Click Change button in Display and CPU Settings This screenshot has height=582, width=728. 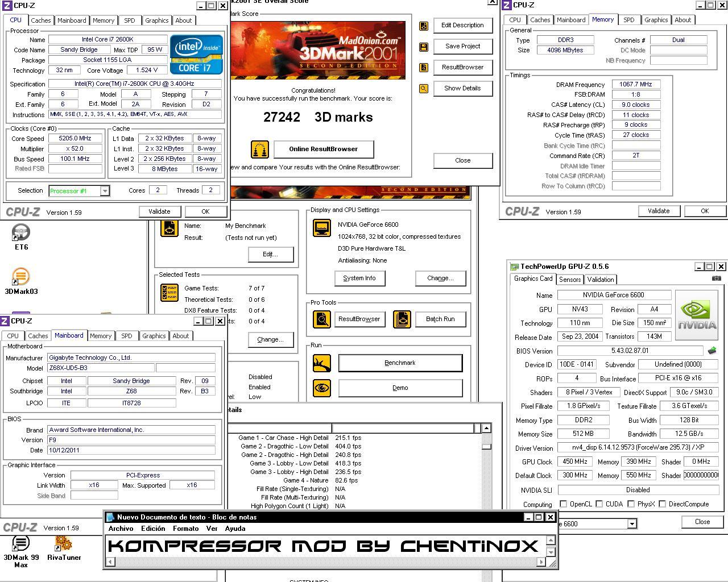[440, 278]
